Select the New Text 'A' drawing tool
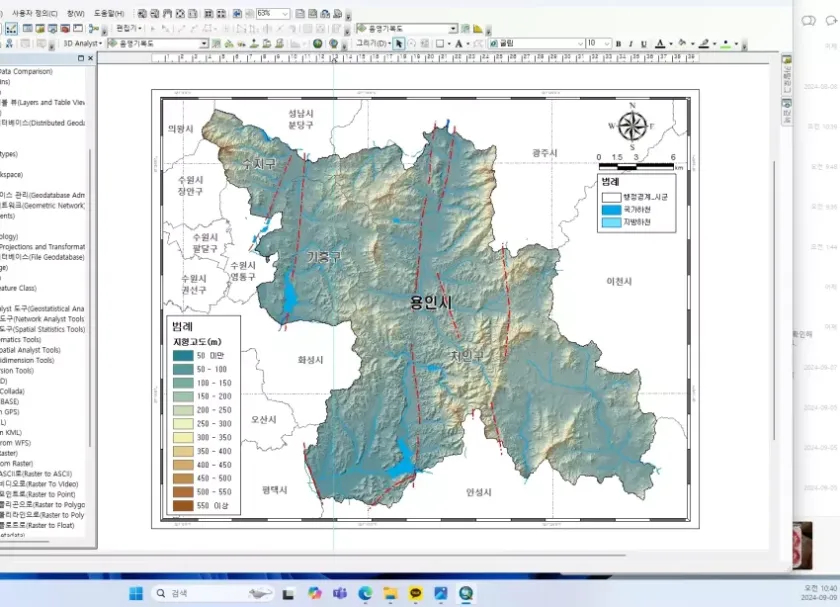The width and height of the screenshot is (840, 607). pos(458,44)
